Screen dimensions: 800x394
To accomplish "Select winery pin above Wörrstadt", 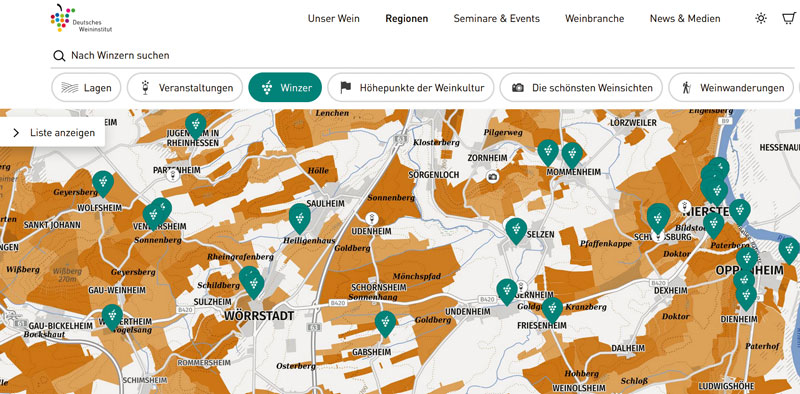I will pos(253,284).
